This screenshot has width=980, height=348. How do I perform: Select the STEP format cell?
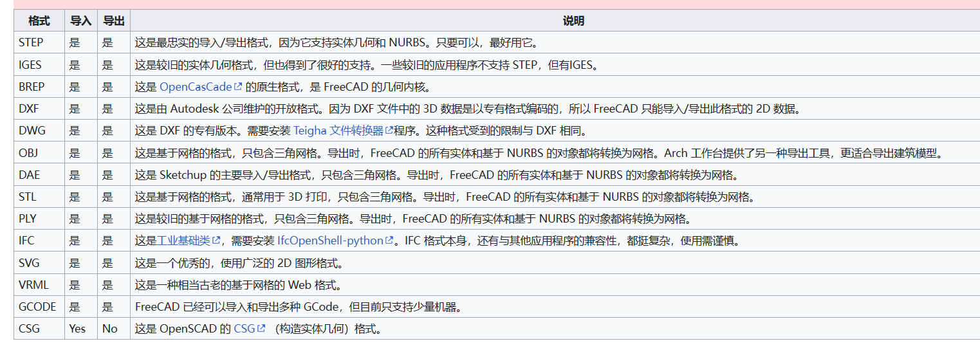tap(32, 42)
